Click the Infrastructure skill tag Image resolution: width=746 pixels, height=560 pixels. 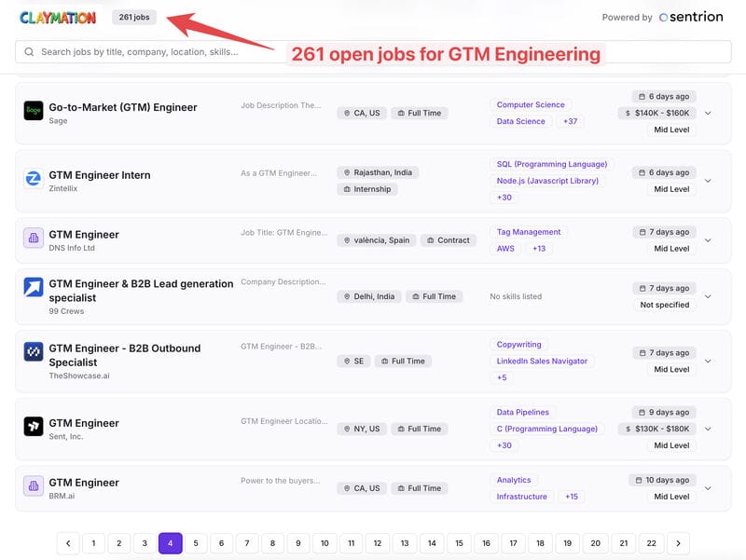[522, 497]
